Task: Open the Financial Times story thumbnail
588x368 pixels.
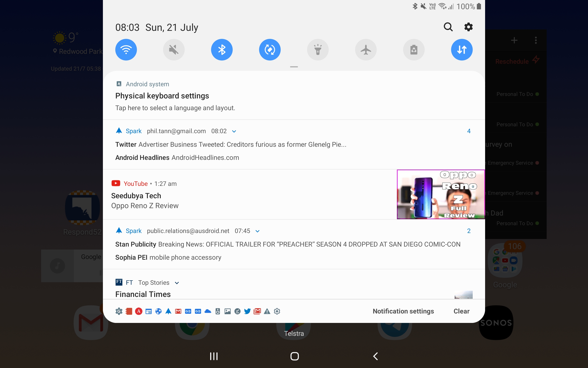Action: [463, 294]
